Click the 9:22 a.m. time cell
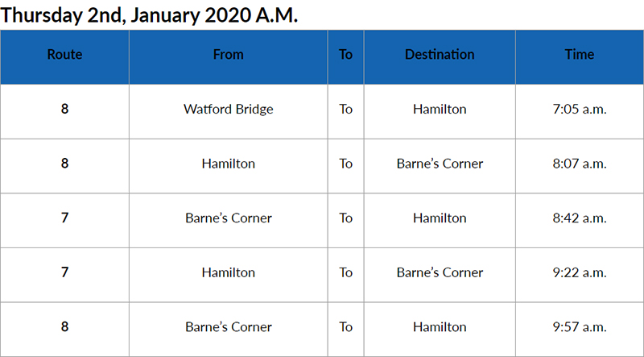Screen dimensions: 644x357 tap(580, 272)
